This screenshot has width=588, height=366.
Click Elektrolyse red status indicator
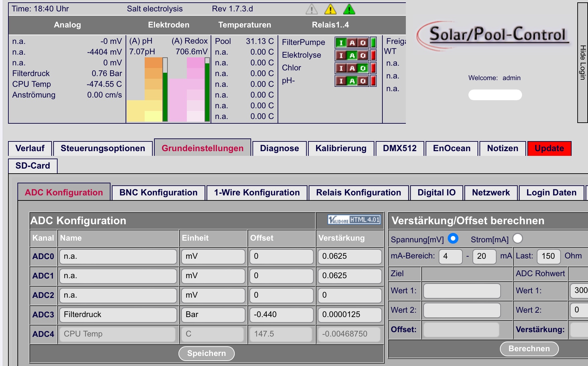pyautogui.click(x=373, y=55)
